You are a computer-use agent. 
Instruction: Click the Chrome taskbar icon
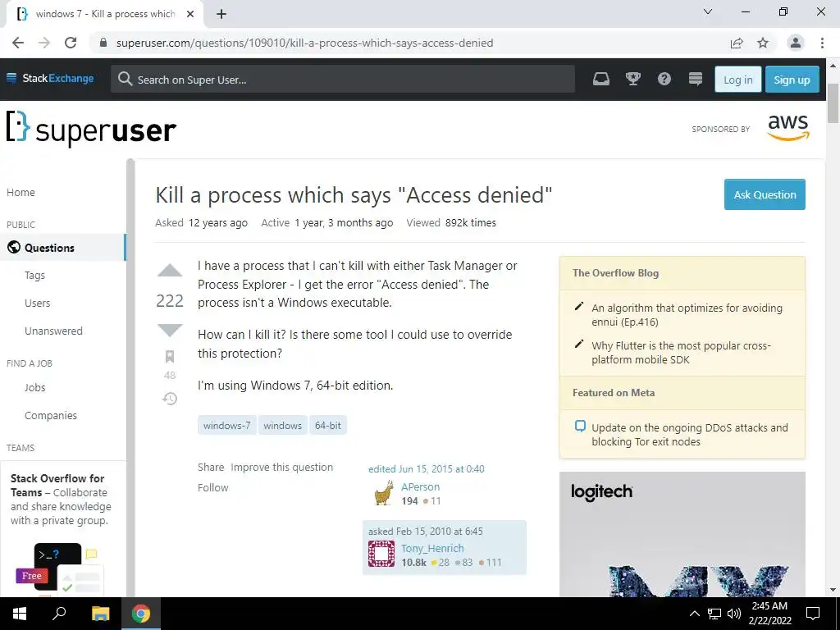coord(141,614)
